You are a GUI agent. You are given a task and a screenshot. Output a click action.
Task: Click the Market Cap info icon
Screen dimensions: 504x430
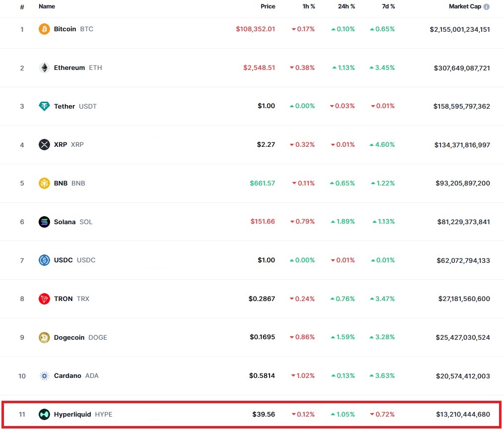tap(487, 6)
